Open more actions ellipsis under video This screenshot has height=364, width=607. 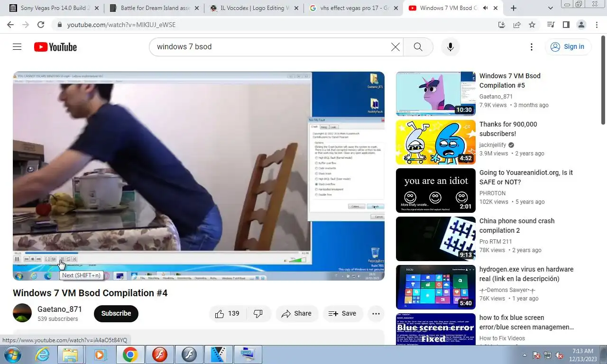376,313
